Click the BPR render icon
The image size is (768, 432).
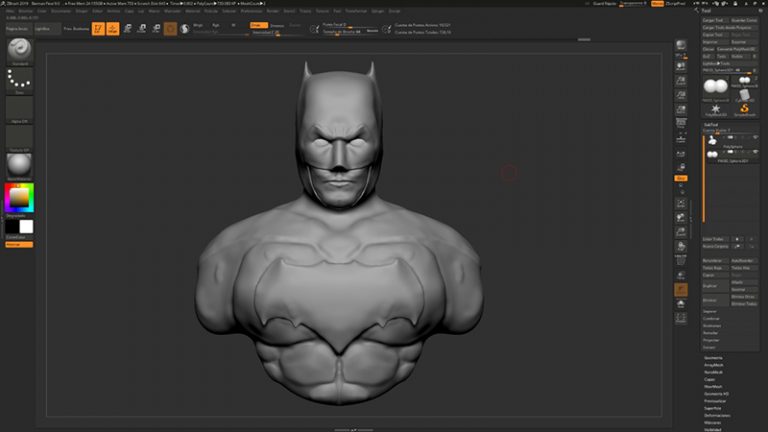tap(681, 45)
